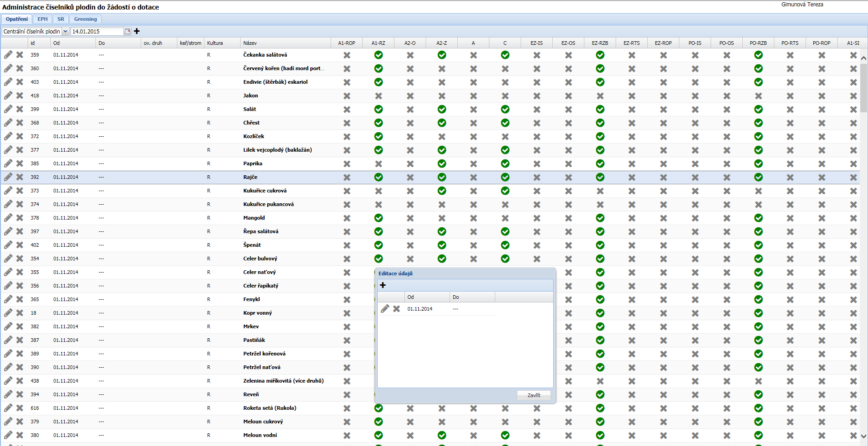Click the Do header in Editace údajů dialog
This screenshot has height=446, width=868.
tap(472, 297)
